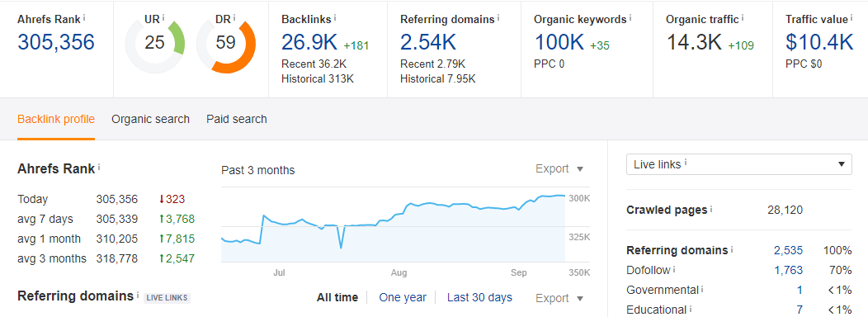Click info icon beside Governmental label

[703, 288]
